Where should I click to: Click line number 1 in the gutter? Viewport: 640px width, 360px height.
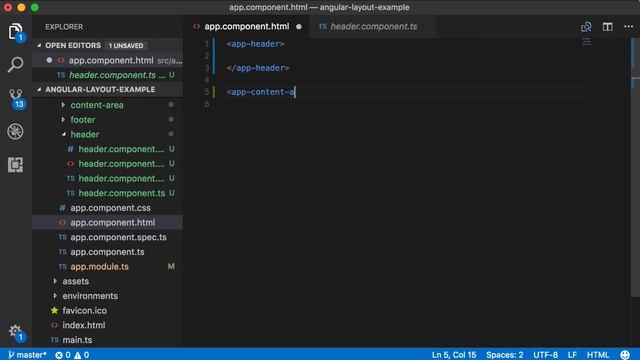point(207,44)
